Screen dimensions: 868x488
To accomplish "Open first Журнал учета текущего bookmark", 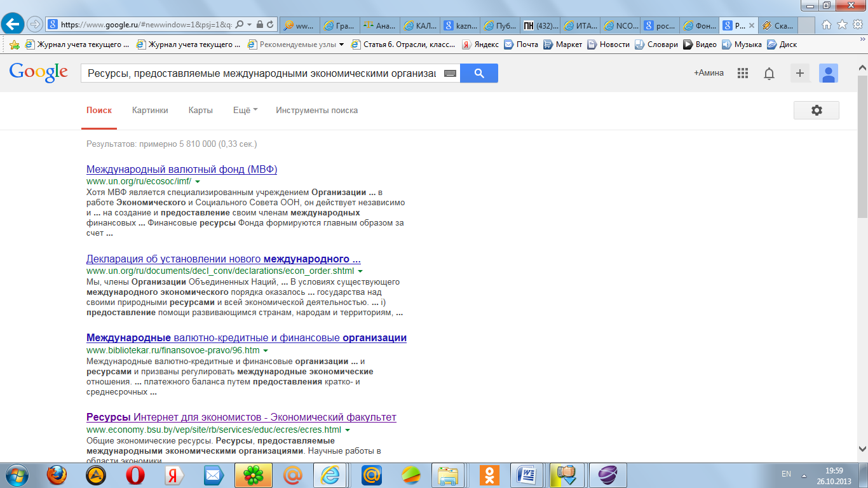I will coord(76,44).
